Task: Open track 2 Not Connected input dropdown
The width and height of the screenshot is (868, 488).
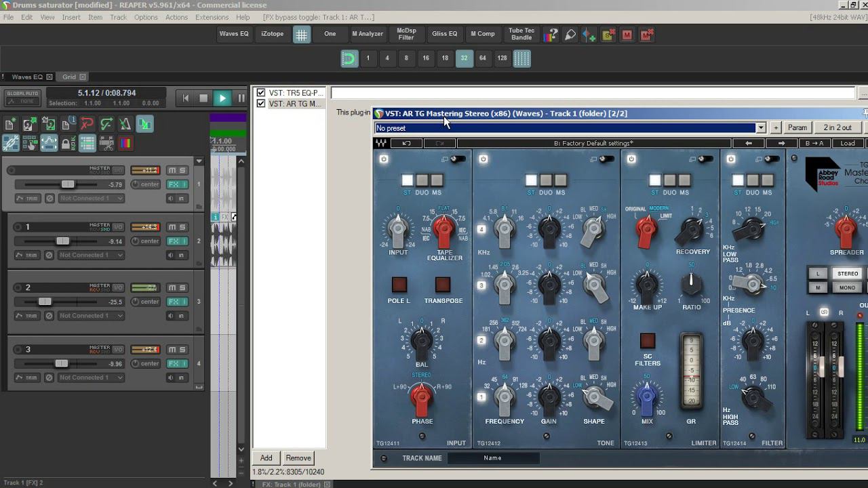Action: click(92, 316)
